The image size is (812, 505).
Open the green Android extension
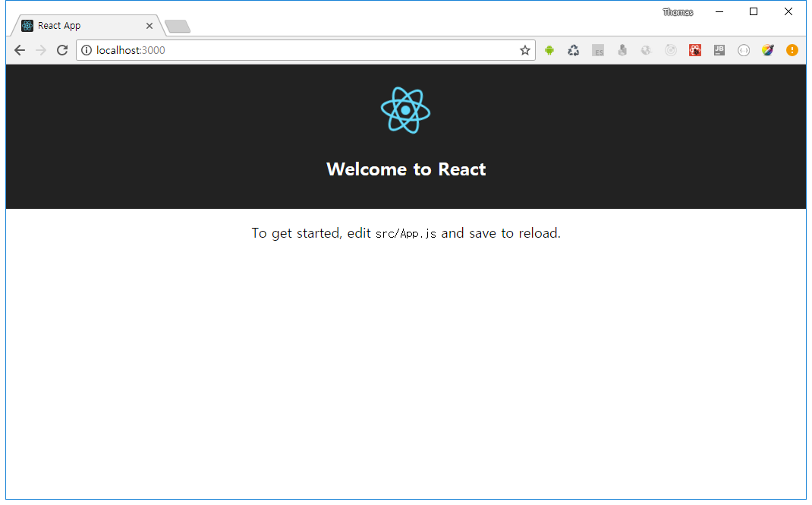[549, 50]
